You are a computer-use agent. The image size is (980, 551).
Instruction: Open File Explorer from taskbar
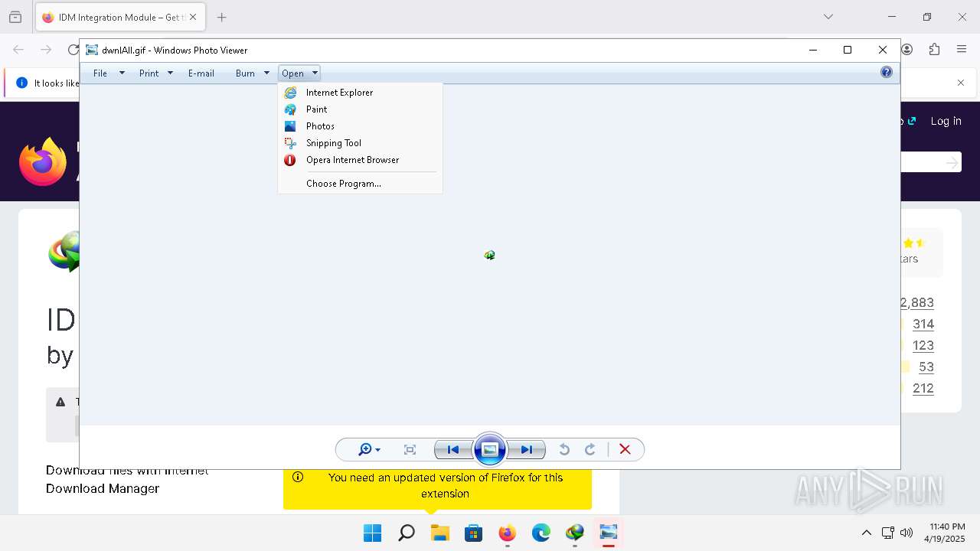439,533
